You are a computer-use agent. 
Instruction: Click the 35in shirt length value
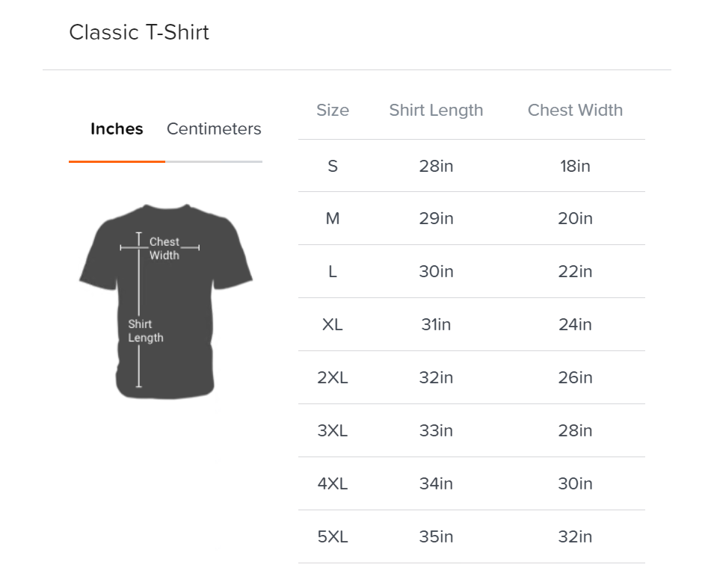pos(436,537)
